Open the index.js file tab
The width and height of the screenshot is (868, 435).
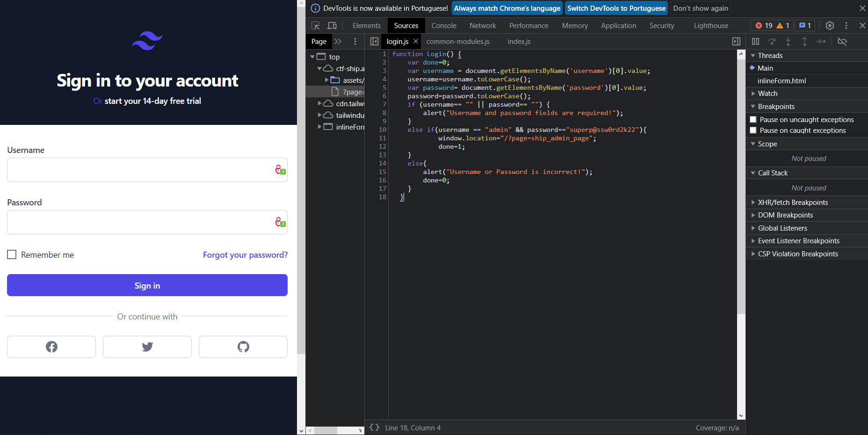(519, 42)
